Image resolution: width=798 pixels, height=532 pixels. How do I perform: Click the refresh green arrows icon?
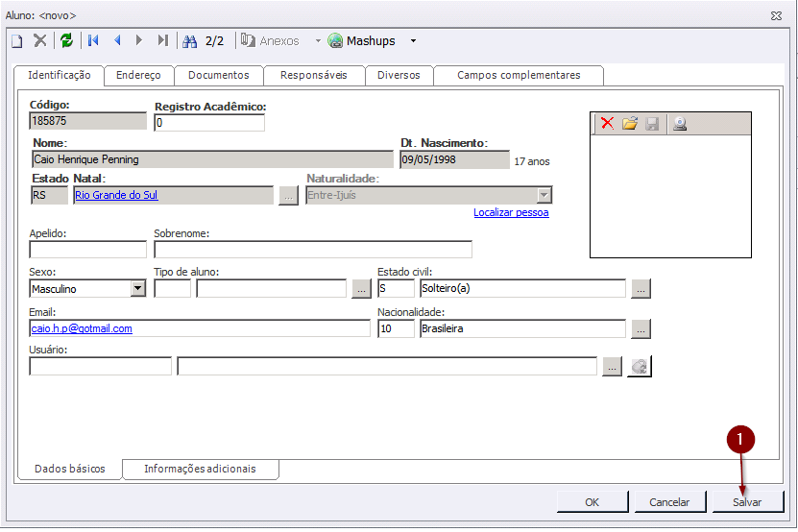tap(66, 41)
